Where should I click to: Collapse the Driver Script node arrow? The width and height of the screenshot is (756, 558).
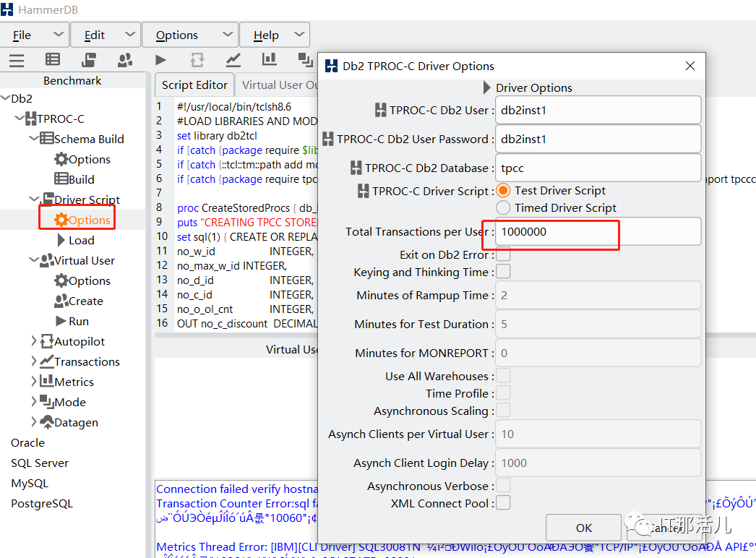coord(34,199)
